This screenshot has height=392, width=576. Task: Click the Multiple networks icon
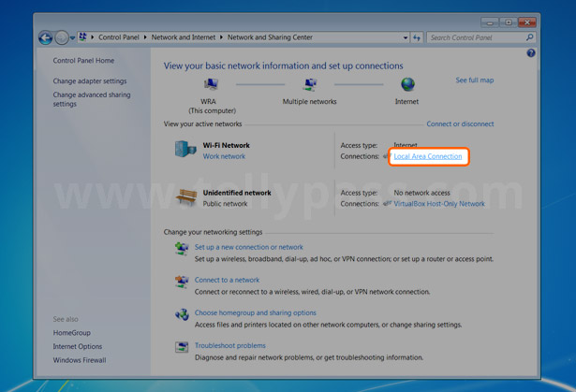[310, 85]
